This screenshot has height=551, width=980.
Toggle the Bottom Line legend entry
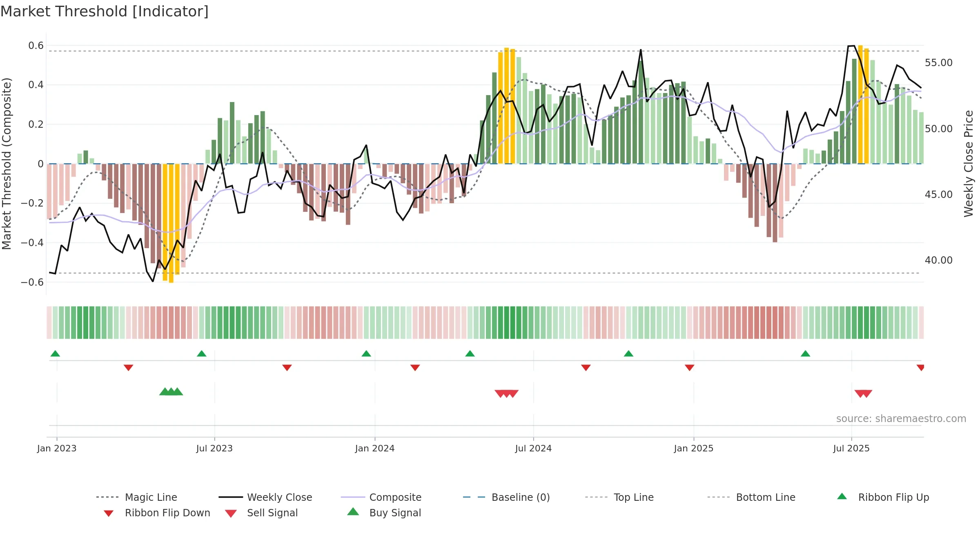tap(751, 497)
